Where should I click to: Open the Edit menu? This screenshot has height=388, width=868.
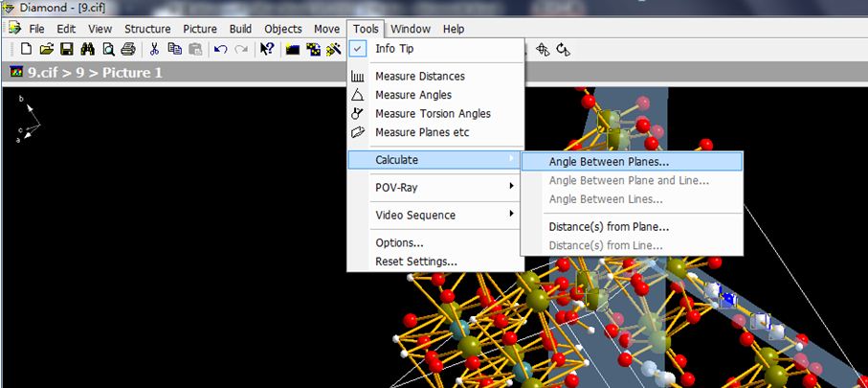click(x=66, y=29)
